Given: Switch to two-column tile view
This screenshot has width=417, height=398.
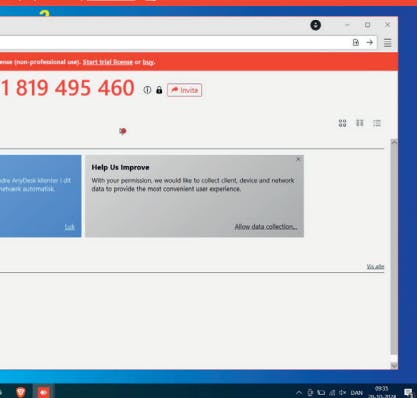Looking at the screenshot, I should tap(360, 123).
